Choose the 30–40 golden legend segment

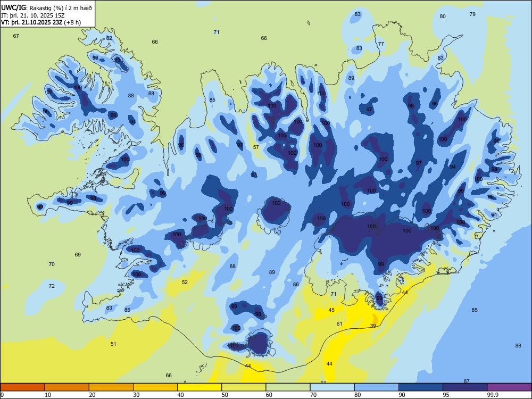pos(155,387)
